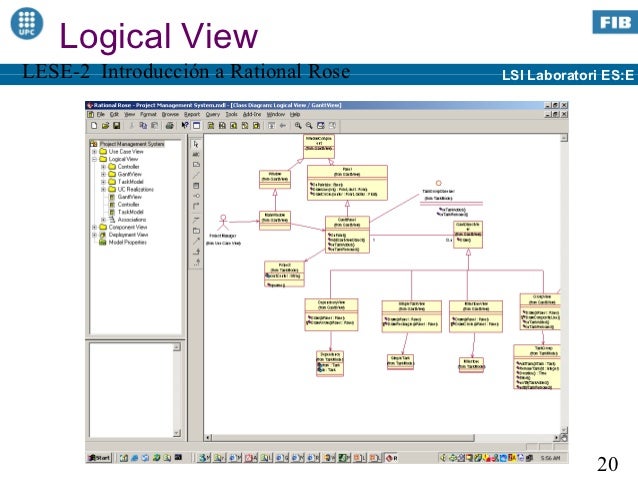
Task: Click the Browse Previous Diagram arrow icon
Action: (x=283, y=126)
